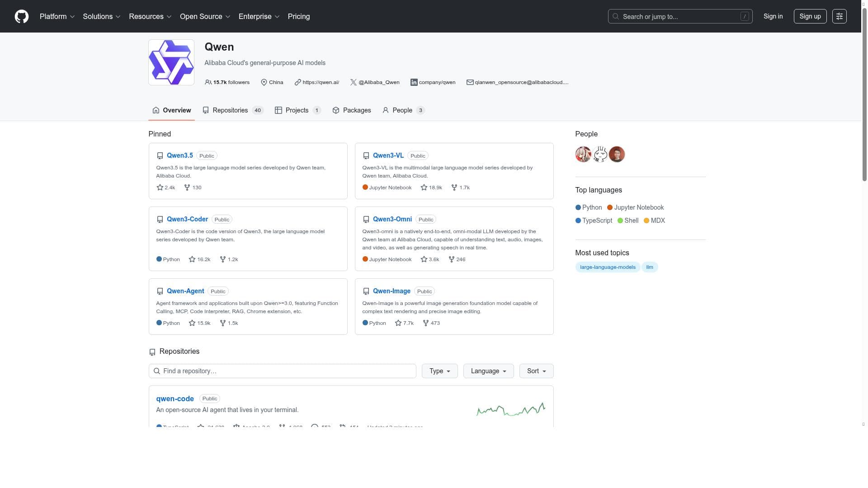This screenshot has height=488, width=868.
Task: Open the Qwen3-VL forks count
Action: coord(461,188)
